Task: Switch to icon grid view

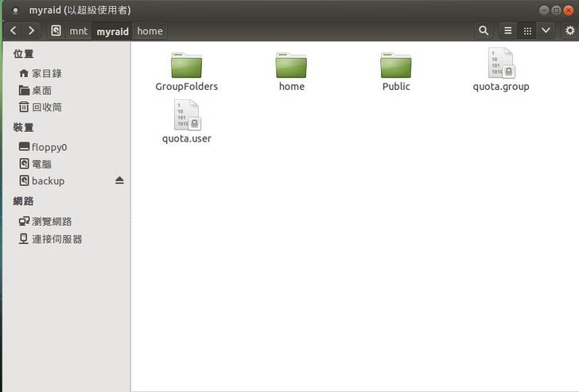Action: tap(527, 30)
